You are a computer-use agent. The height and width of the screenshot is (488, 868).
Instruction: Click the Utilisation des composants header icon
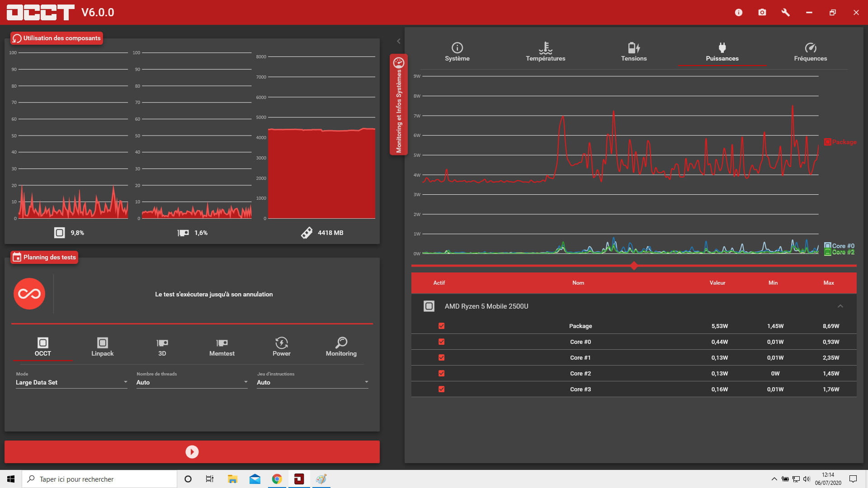click(17, 38)
